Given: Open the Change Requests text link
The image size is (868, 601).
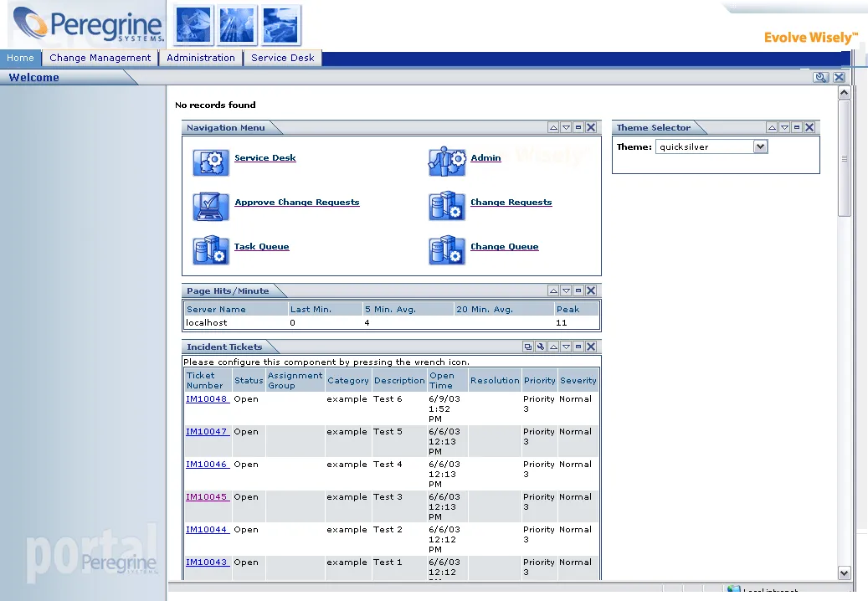Looking at the screenshot, I should click(511, 202).
